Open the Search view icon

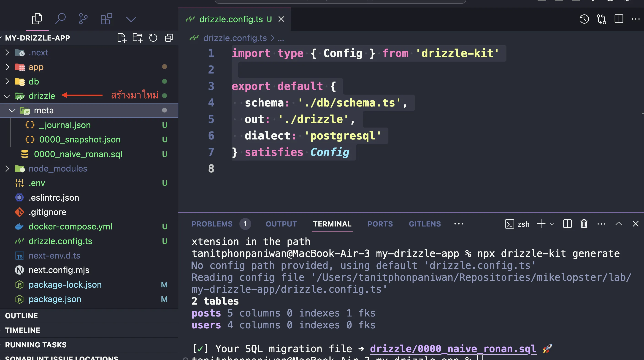60,19
